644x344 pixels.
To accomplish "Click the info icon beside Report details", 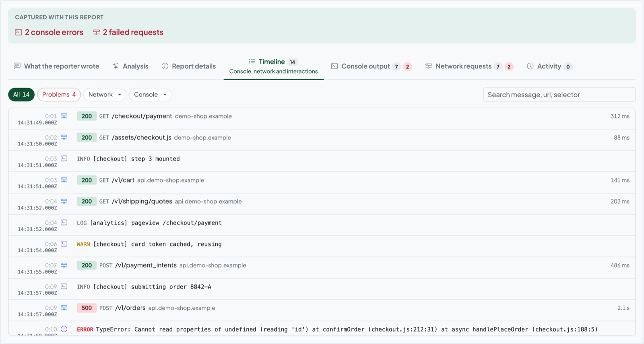I will pos(165,66).
